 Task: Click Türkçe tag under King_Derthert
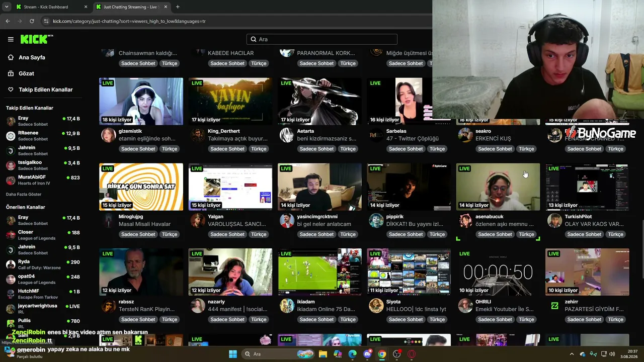pos(259,149)
